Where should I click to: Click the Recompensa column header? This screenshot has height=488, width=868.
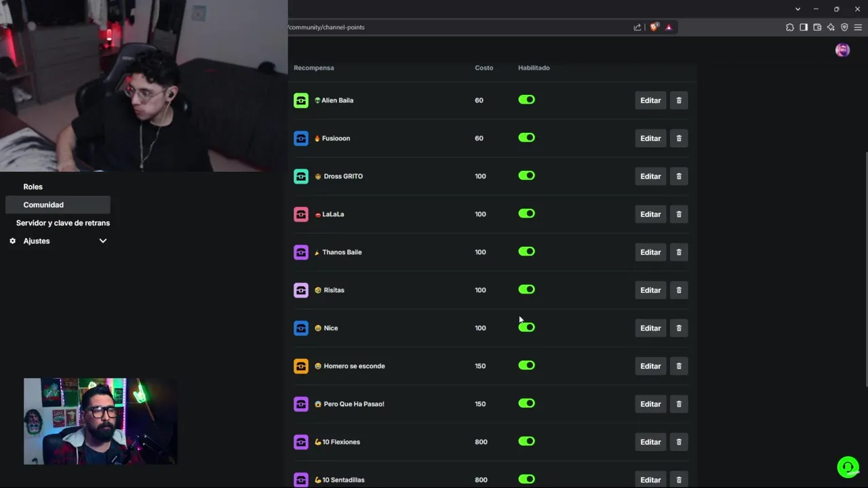[314, 68]
